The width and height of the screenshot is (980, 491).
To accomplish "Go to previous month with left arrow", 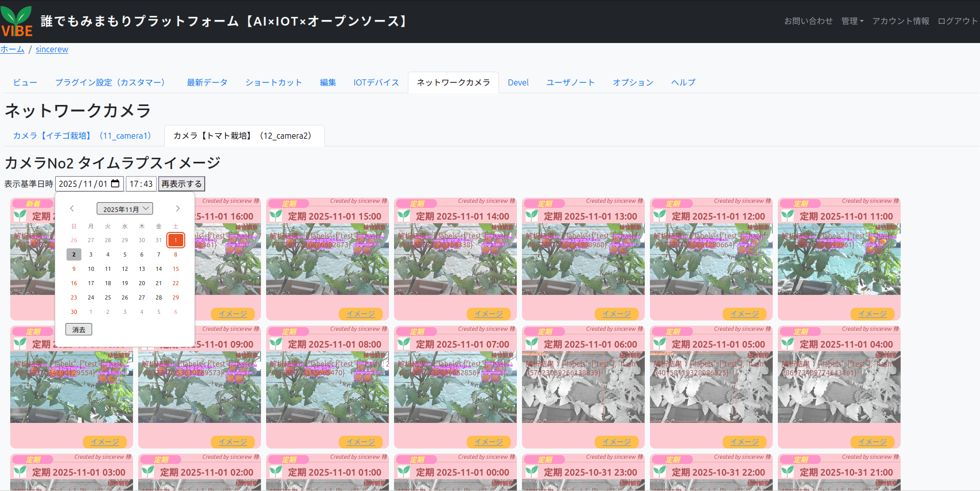I will click(x=72, y=208).
